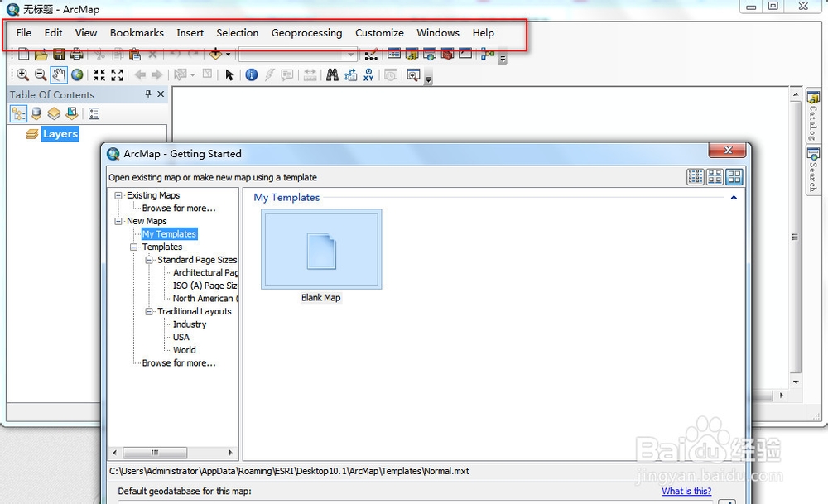Open the Editor Toolbar icon
Image resolution: width=828 pixels, height=504 pixels.
[x=371, y=54]
